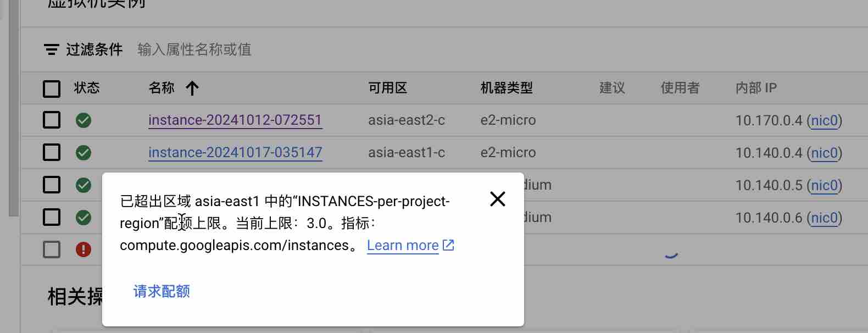Screen dimensions: 868x333
Task: Click the red error status icon
Action: pyautogui.click(x=84, y=249)
